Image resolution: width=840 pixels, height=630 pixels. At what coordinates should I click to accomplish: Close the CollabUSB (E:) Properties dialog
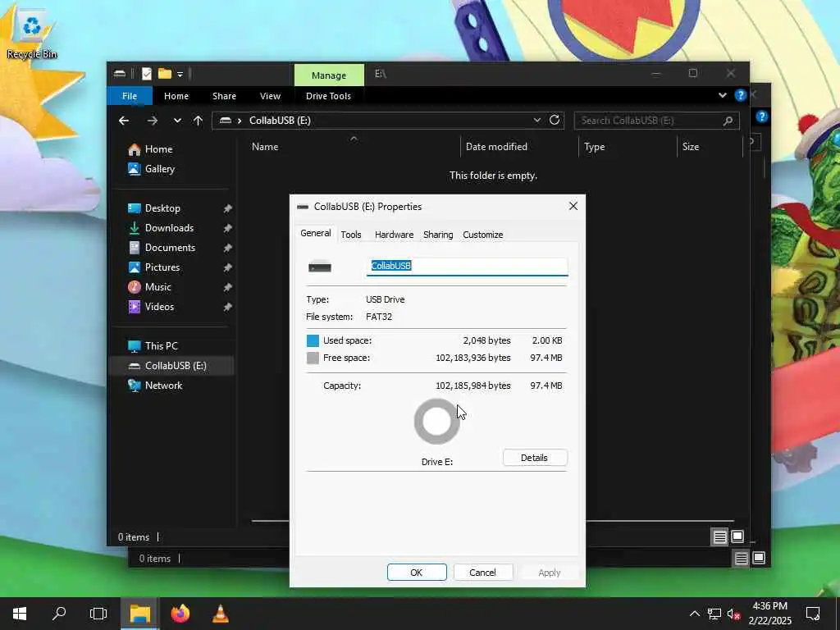click(573, 206)
